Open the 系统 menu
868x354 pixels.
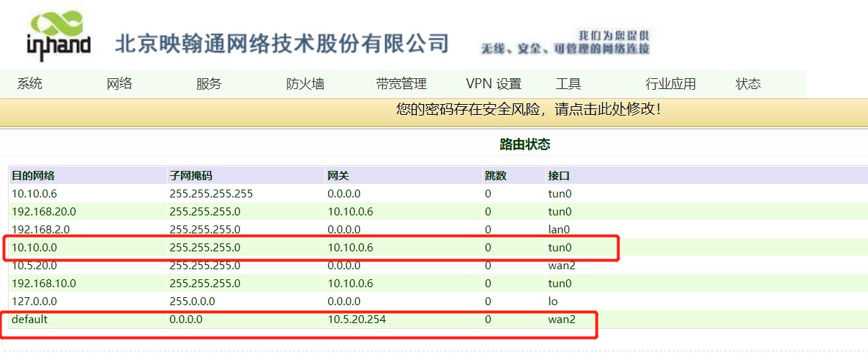point(30,84)
